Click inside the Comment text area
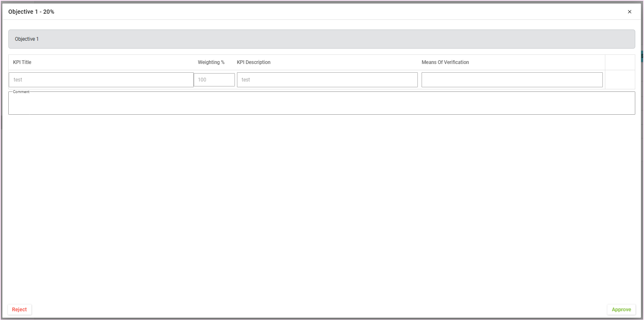This screenshot has width=644, height=320. tap(321, 104)
